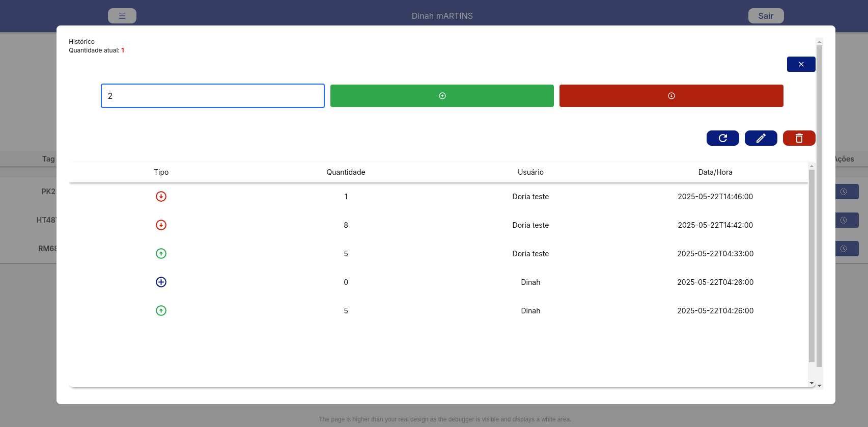The image size is (868, 427).
Task: Click the Usuário column header
Action: click(530, 172)
